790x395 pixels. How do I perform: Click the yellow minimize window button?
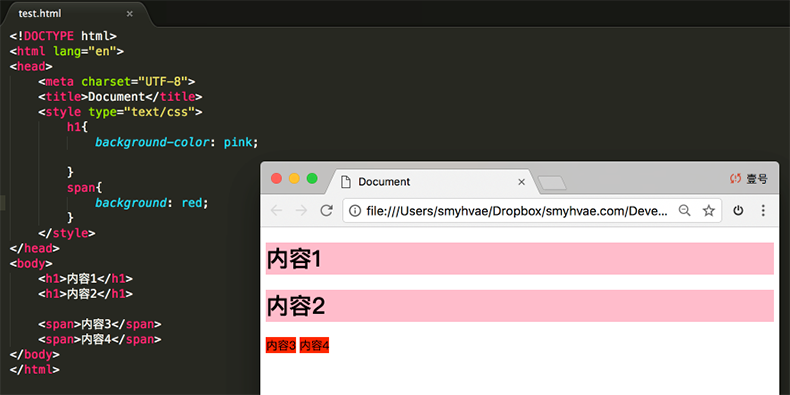(x=294, y=178)
